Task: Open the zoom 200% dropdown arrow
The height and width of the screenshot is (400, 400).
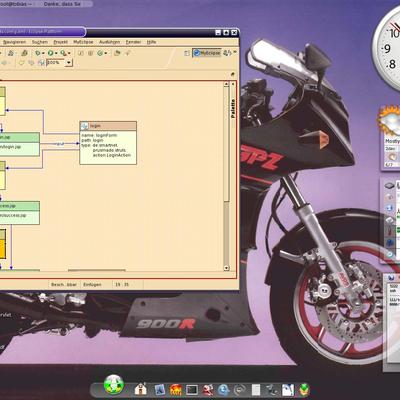Action: click(x=69, y=63)
